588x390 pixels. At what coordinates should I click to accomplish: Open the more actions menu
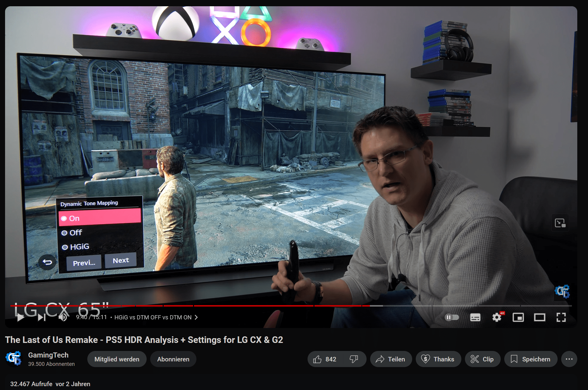coord(569,359)
